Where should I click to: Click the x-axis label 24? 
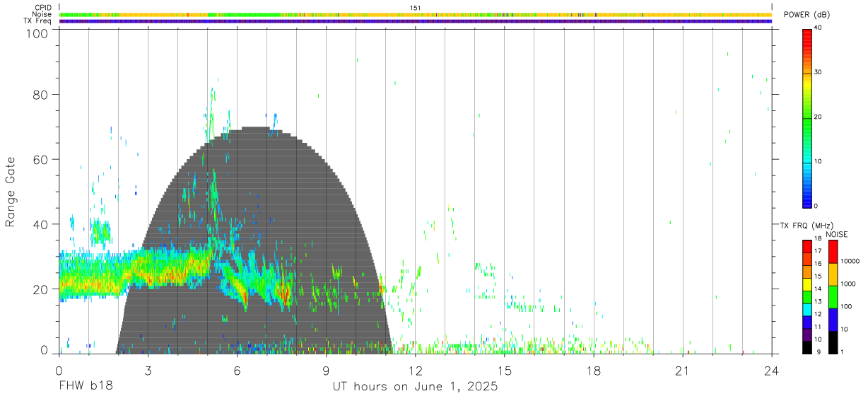click(x=772, y=371)
